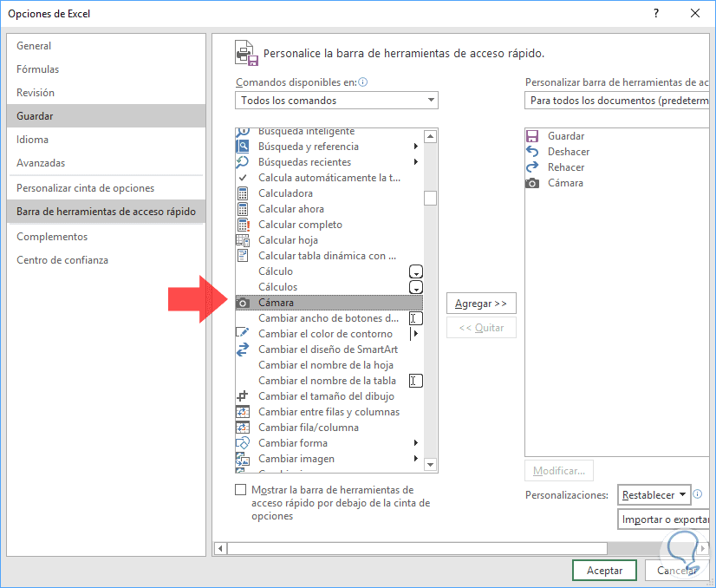The image size is (716, 588).
Task: Open the Revisión options category
Action: click(107, 92)
